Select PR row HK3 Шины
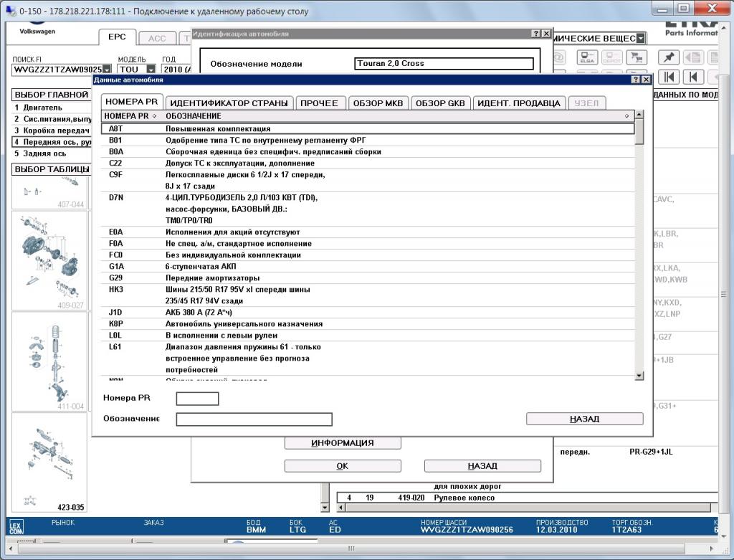734x560 pixels. (368, 295)
